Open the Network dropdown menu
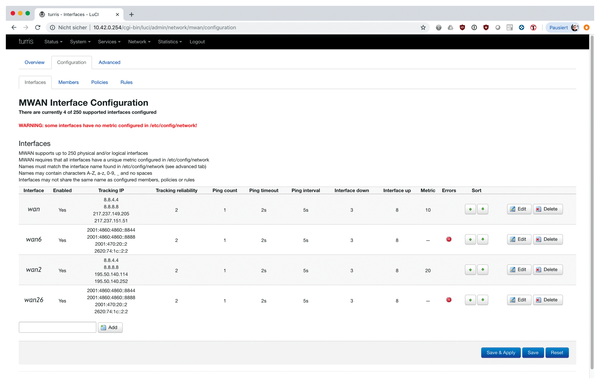The image size is (600, 384). pyautogui.click(x=139, y=42)
